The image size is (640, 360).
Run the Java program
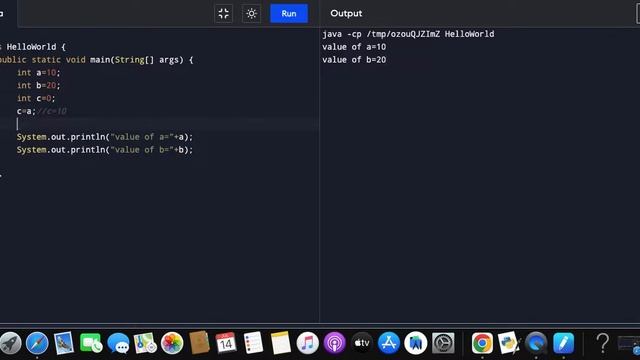[x=289, y=13]
